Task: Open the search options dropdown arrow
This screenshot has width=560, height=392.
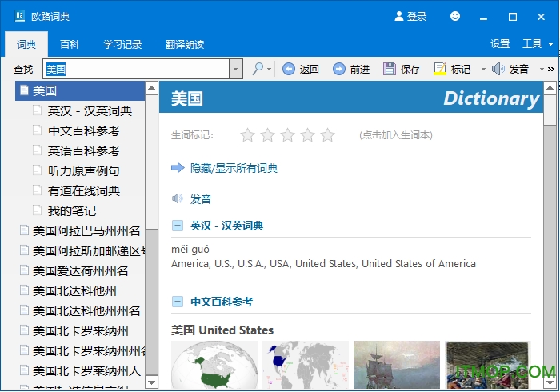Action: (269, 70)
